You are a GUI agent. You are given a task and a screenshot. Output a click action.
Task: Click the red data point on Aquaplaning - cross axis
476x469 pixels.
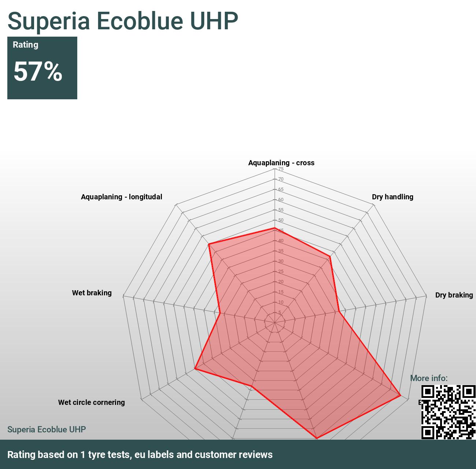click(x=274, y=228)
